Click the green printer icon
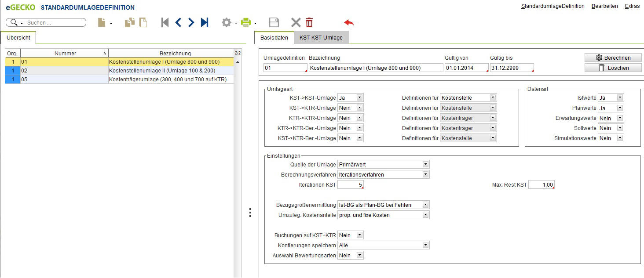Screen dimensions: 644x278 pyautogui.click(x=246, y=22)
